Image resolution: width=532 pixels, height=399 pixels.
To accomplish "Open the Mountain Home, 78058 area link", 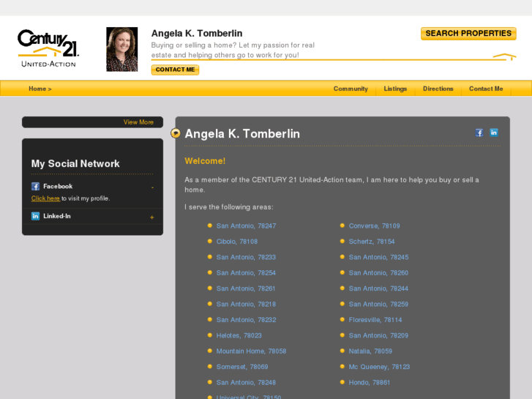I will [x=251, y=351].
